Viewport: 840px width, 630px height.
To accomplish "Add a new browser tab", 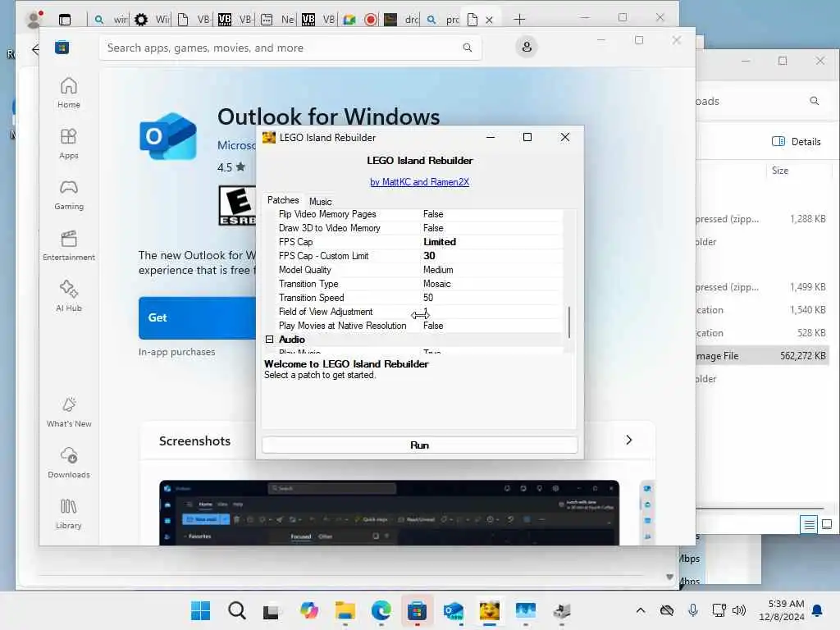I will pyautogui.click(x=519, y=20).
